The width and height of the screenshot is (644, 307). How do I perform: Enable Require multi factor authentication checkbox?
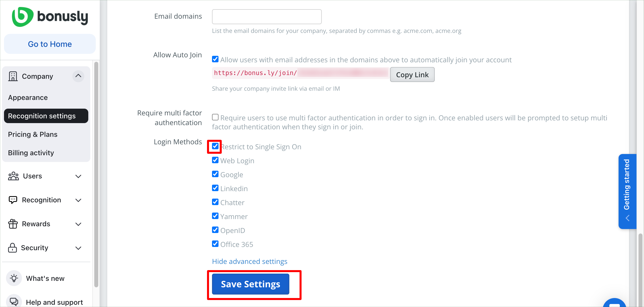[215, 117]
